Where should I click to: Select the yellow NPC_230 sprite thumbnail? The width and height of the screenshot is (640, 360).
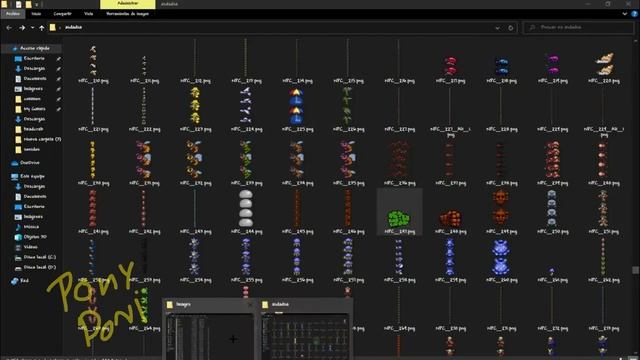coord(93,160)
